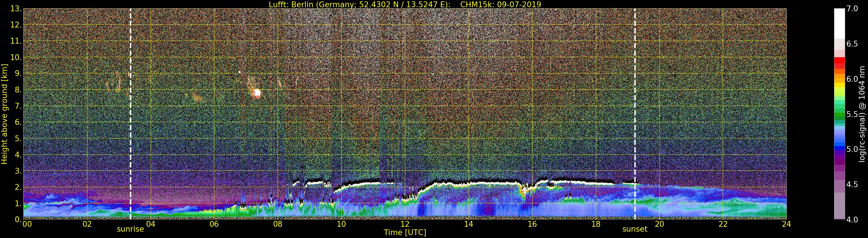Click the x-axis tick label '20'
The width and height of the screenshot is (868, 238).
point(659,224)
